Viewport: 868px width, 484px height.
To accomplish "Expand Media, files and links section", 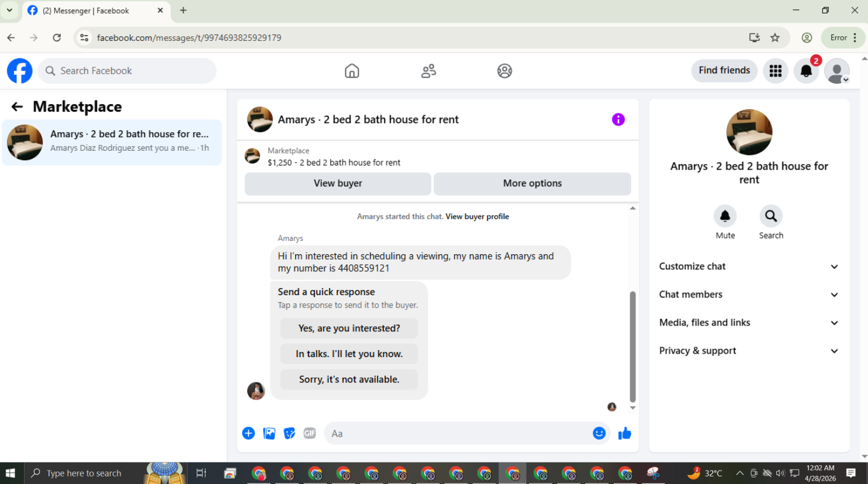I will pos(749,323).
